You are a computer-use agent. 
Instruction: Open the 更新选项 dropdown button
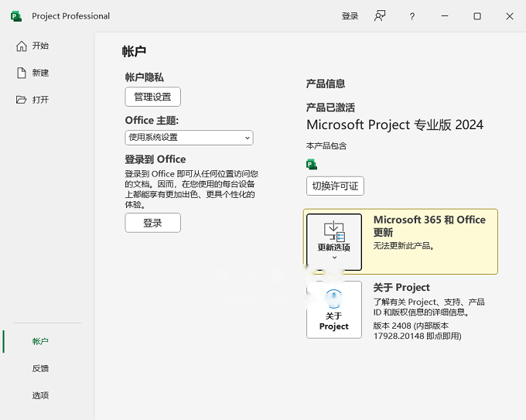pos(334,241)
